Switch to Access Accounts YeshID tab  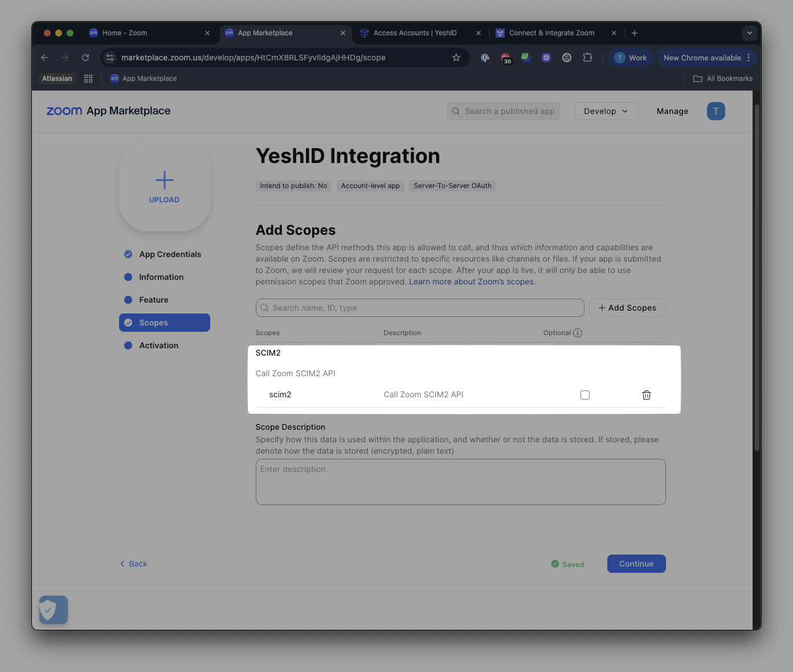click(415, 33)
